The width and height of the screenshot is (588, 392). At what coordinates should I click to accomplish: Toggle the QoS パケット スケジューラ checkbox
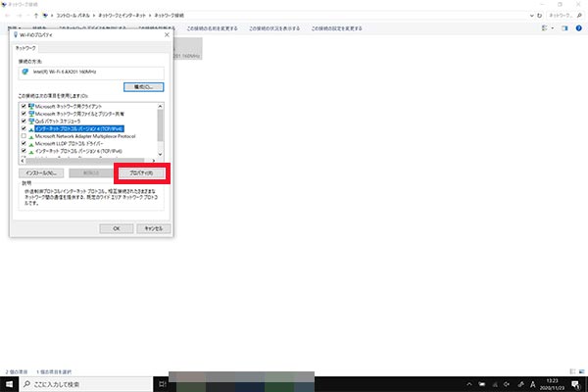coord(23,121)
